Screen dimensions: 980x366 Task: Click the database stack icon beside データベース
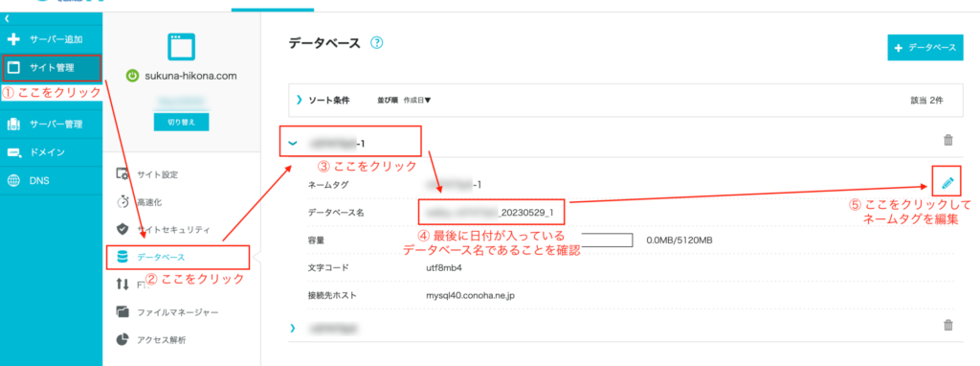point(122,257)
